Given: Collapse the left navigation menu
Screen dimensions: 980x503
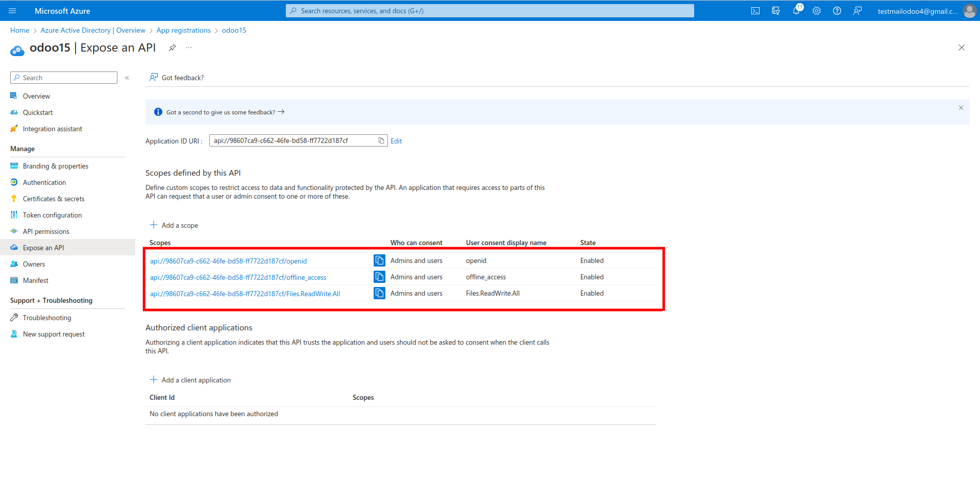Looking at the screenshot, I should click(x=127, y=78).
